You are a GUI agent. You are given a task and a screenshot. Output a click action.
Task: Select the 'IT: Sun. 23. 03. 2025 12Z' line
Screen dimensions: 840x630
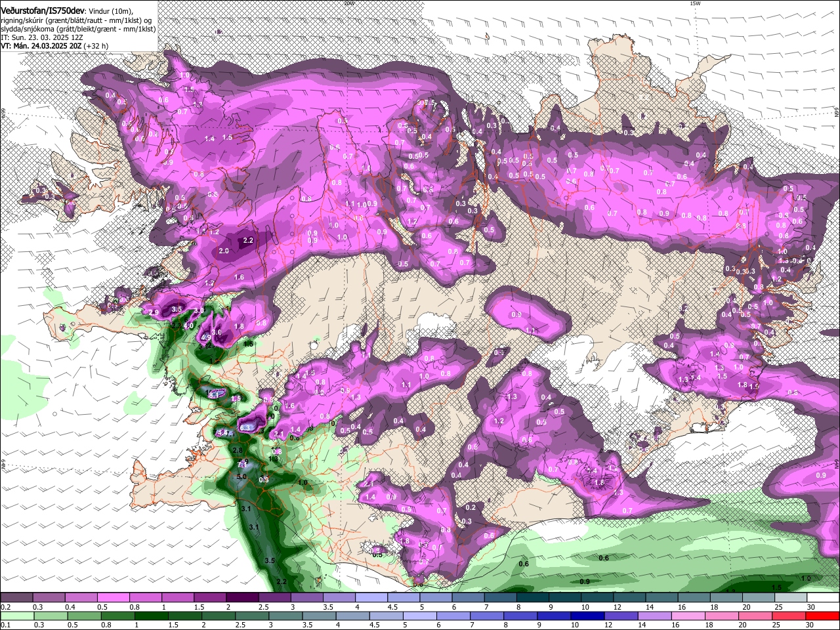coord(43,38)
